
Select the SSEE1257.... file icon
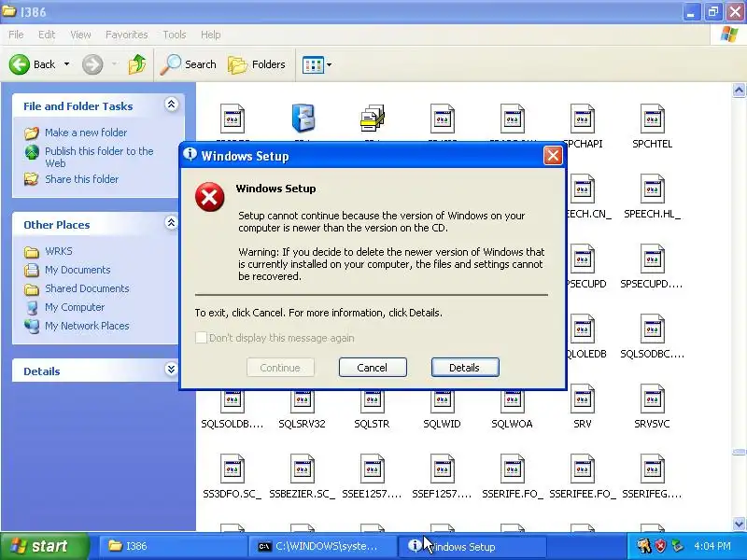click(372, 469)
